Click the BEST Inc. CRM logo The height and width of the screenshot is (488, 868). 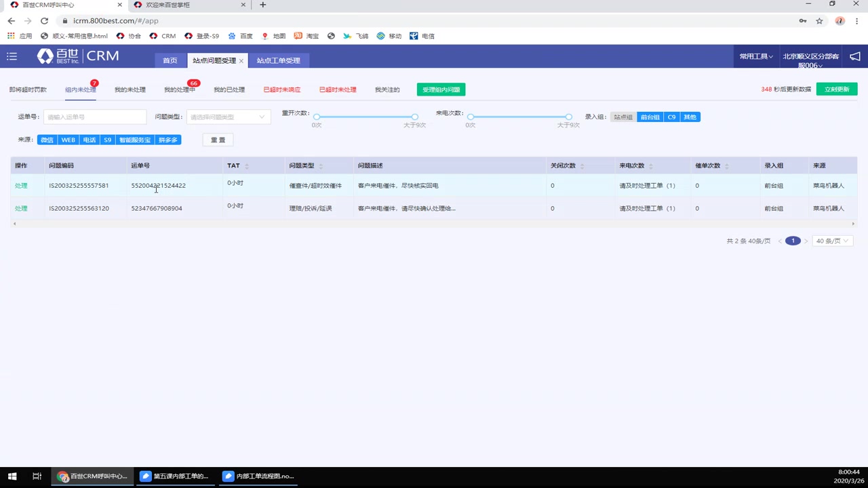(78, 56)
